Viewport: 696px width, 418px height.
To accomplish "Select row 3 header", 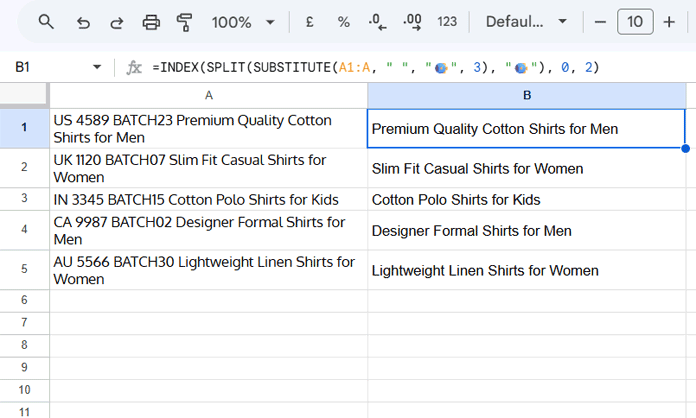I will pyautogui.click(x=24, y=199).
